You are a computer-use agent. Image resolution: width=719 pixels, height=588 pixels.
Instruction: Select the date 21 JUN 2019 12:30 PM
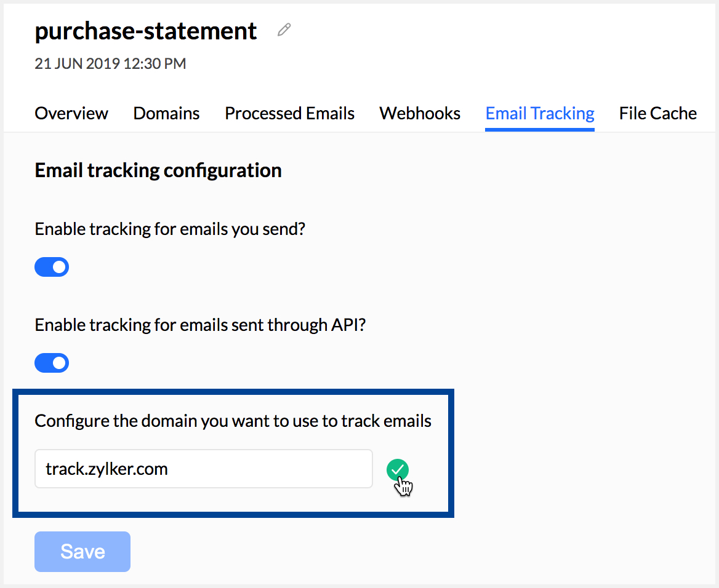[x=111, y=64]
